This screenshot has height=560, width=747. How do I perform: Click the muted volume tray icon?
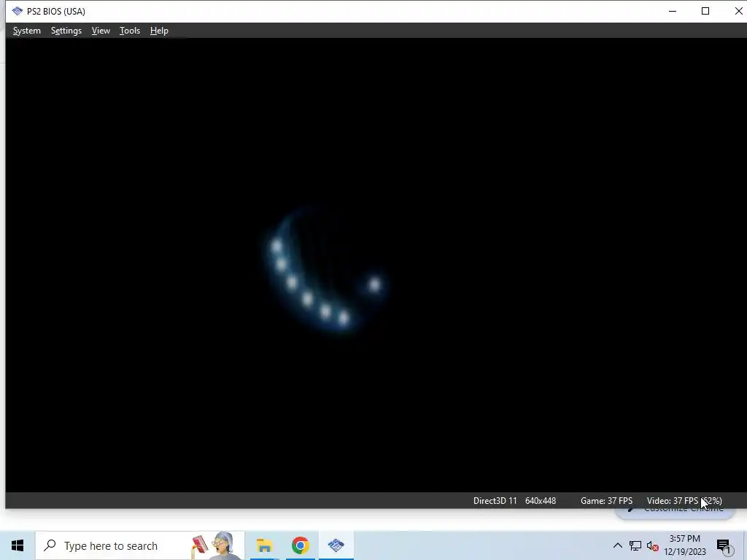tap(653, 546)
